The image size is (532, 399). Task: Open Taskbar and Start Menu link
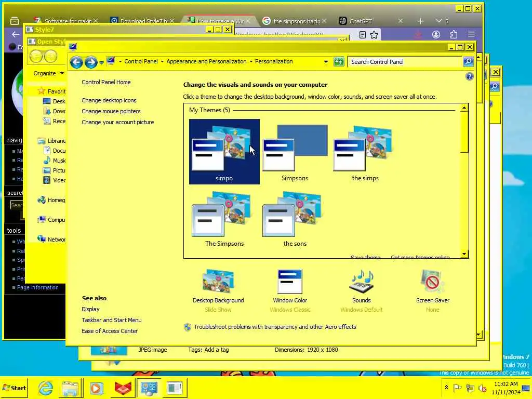[x=111, y=320]
